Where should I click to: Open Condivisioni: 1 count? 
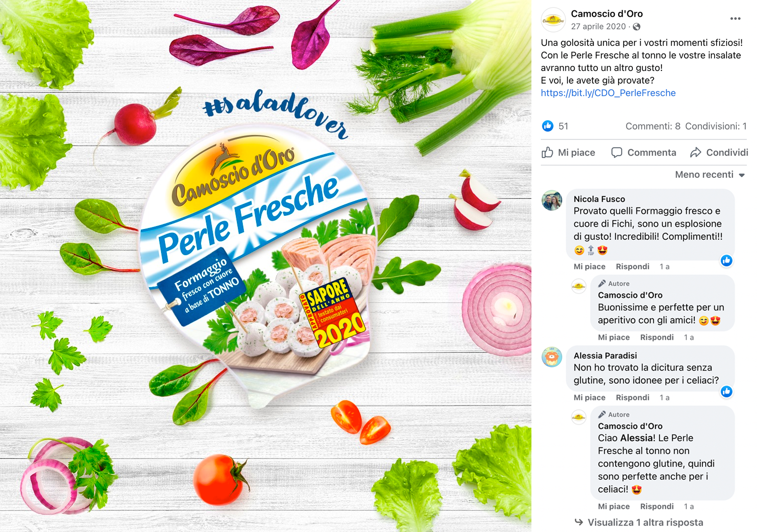716,126
